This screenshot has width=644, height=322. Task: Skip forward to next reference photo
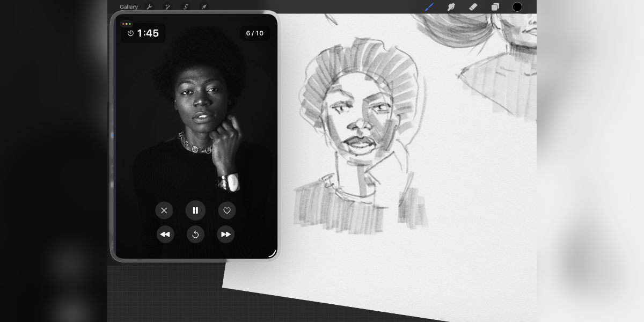click(226, 235)
